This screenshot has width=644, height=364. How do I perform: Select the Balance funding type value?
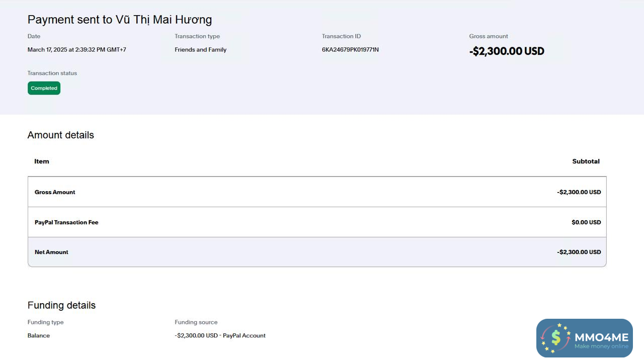(39, 335)
